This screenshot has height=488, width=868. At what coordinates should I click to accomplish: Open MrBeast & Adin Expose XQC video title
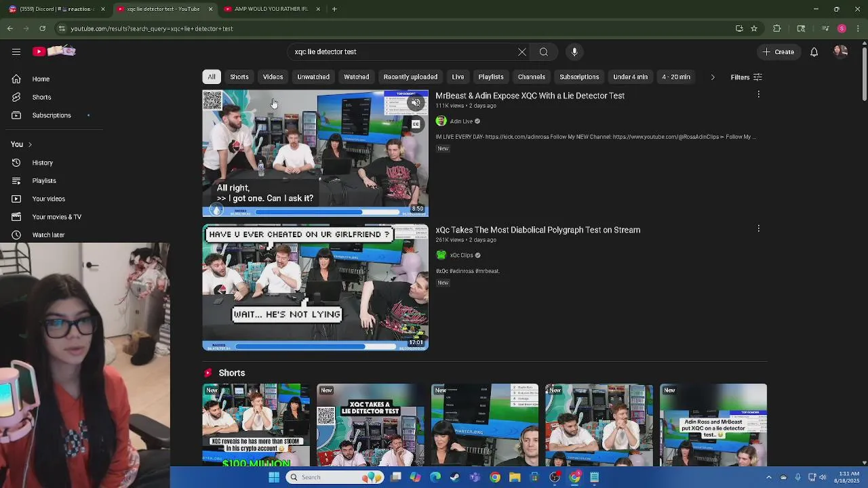click(x=530, y=96)
